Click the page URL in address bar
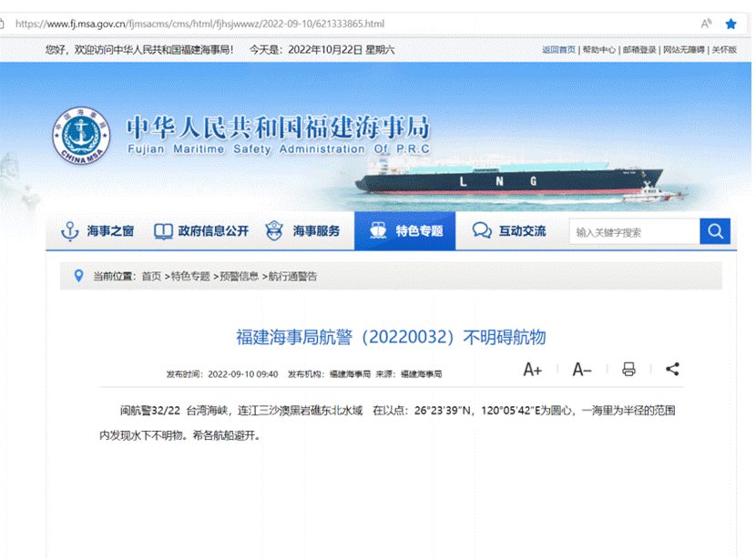Viewport: 756px width, 560px height. pyautogui.click(x=199, y=24)
